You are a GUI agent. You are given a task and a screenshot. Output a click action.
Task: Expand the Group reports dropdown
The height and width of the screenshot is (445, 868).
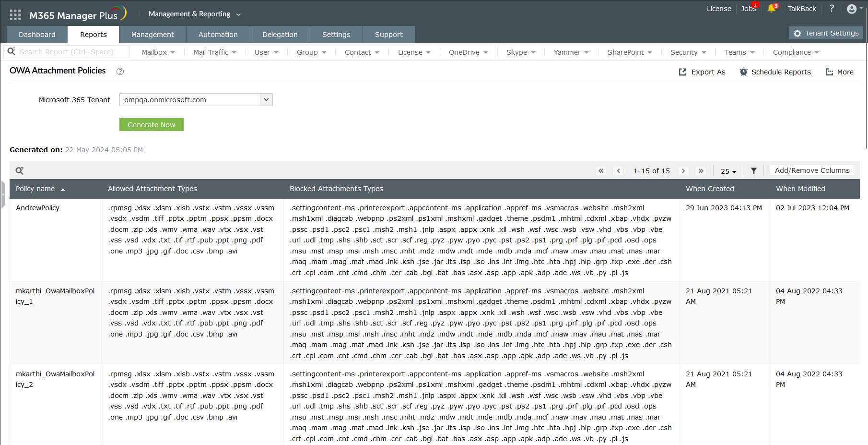pos(311,52)
